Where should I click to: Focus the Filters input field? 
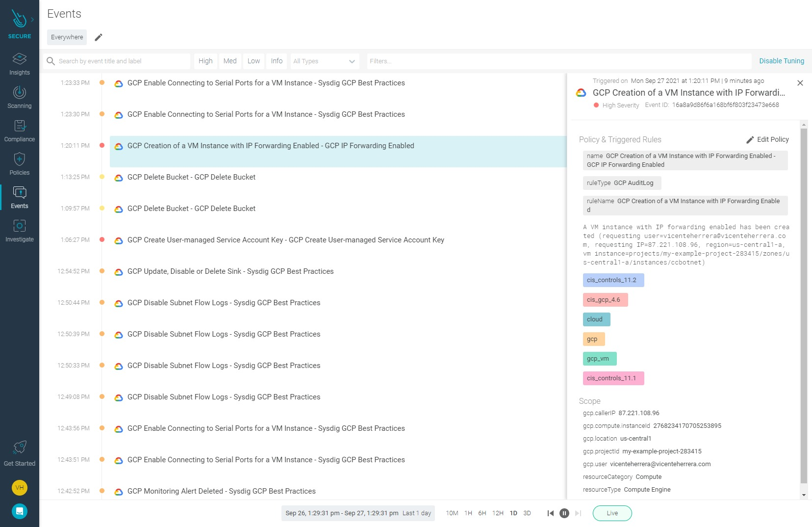559,61
